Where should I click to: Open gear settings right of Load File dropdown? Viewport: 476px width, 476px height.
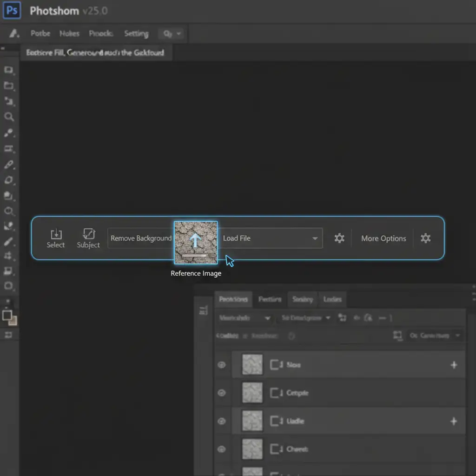(x=339, y=238)
